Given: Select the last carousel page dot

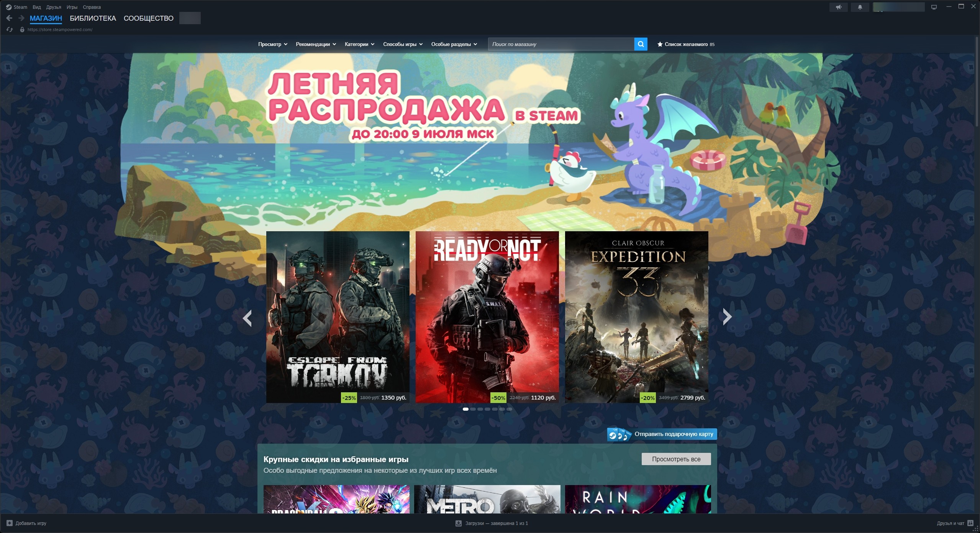Looking at the screenshot, I should tap(509, 409).
